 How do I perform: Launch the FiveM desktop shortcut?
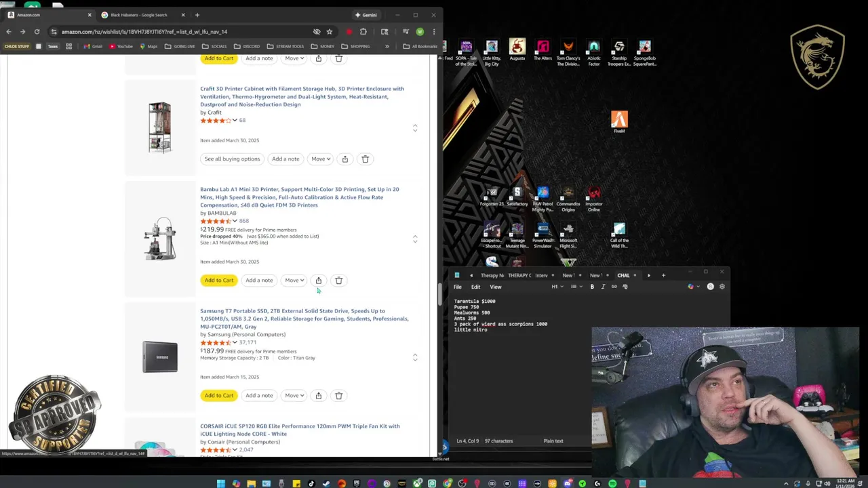click(619, 122)
